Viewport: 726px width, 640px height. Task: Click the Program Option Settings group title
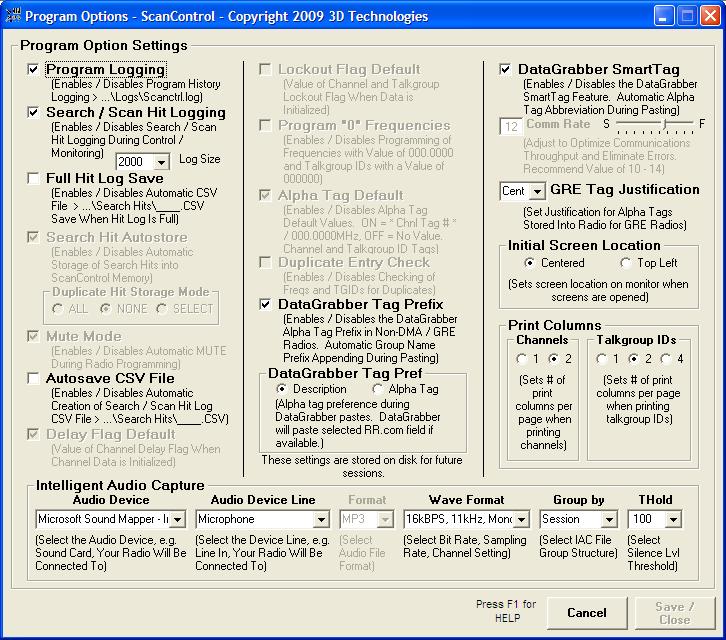point(104,45)
